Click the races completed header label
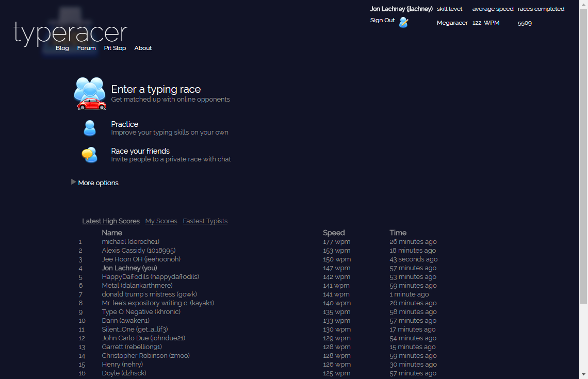The height and width of the screenshot is (379, 588). click(541, 9)
